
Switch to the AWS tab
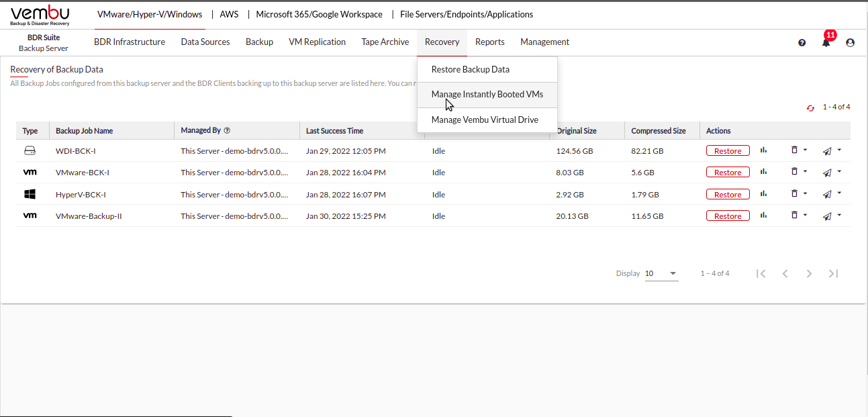tap(229, 14)
